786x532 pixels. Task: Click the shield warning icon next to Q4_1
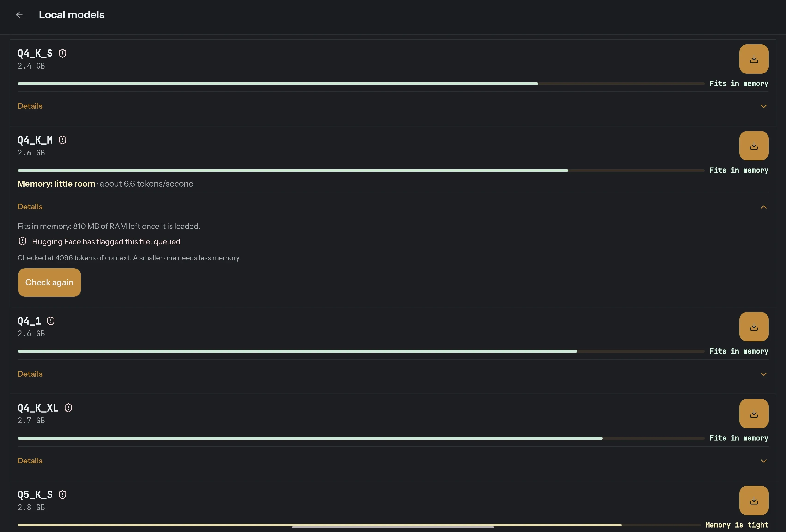[x=51, y=321]
